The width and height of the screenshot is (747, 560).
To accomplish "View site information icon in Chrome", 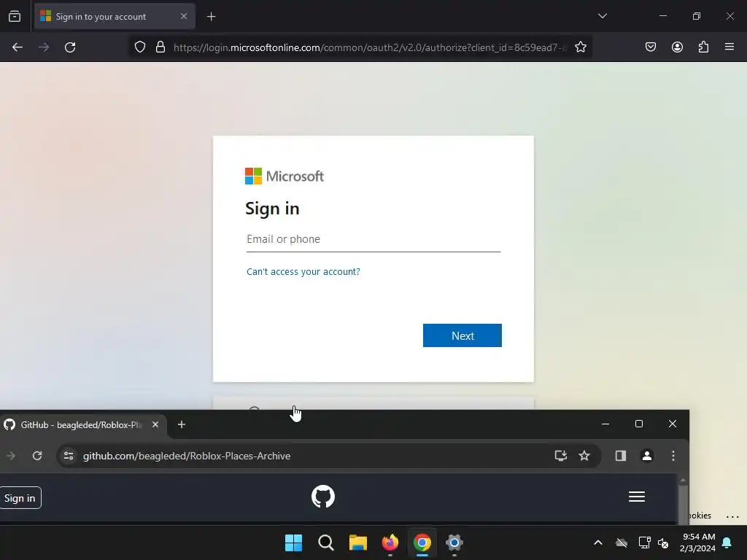I will (69, 456).
